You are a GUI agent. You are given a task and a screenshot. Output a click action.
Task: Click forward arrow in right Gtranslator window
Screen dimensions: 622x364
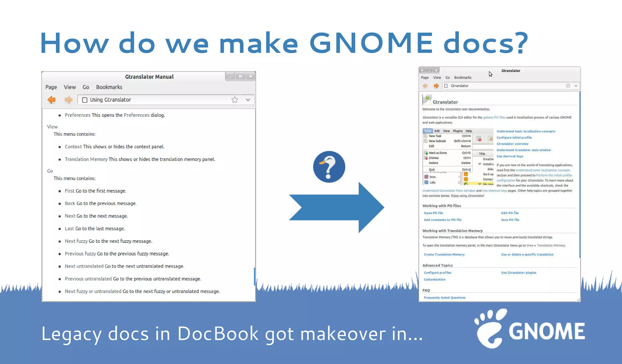click(436, 86)
